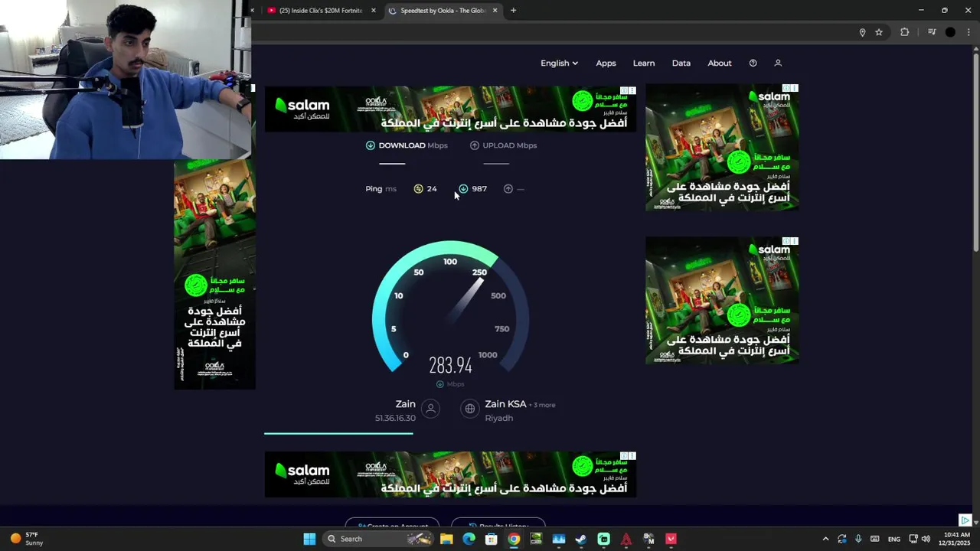Expand the English language dropdown
Screen dimensions: 980x551
tap(559, 63)
